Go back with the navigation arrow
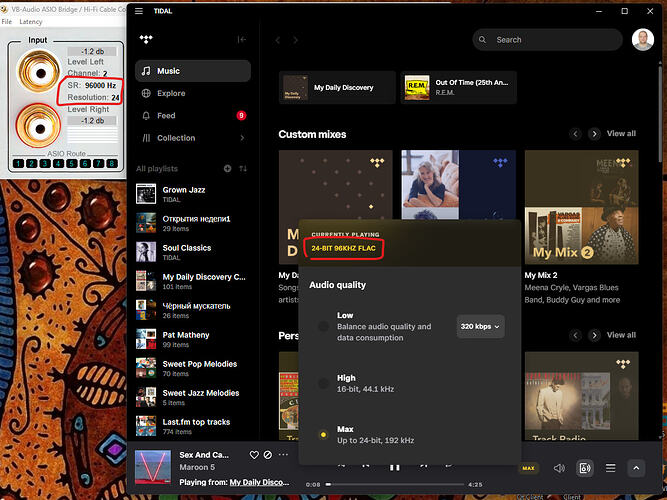Viewport: 667px width, 500px height. pos(278,40)
